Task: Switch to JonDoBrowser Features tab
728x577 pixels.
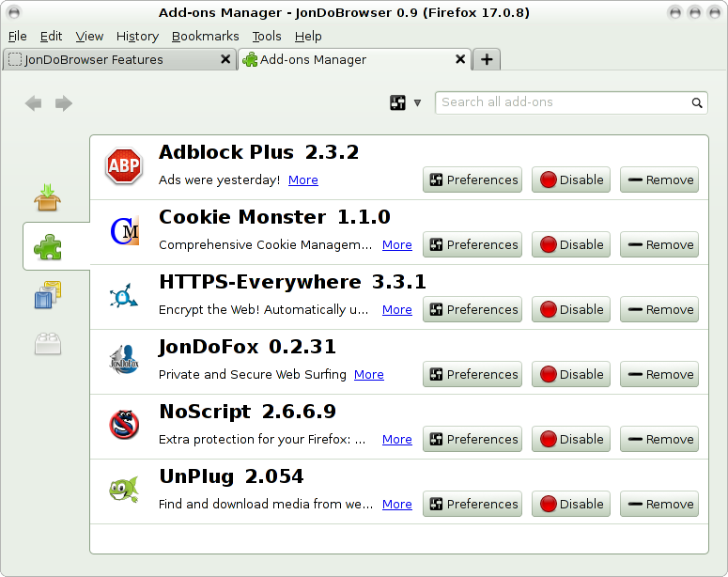Action: 120,59
